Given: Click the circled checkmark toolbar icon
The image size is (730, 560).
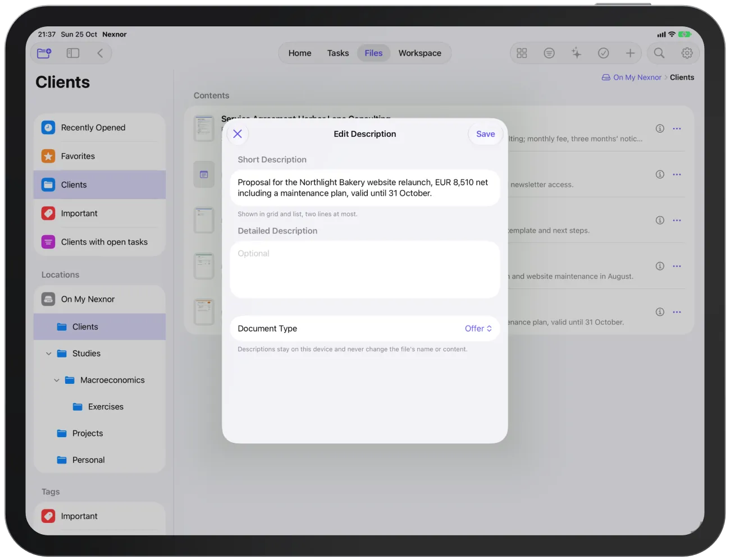Looking at the screenshot, I should 604,53.
